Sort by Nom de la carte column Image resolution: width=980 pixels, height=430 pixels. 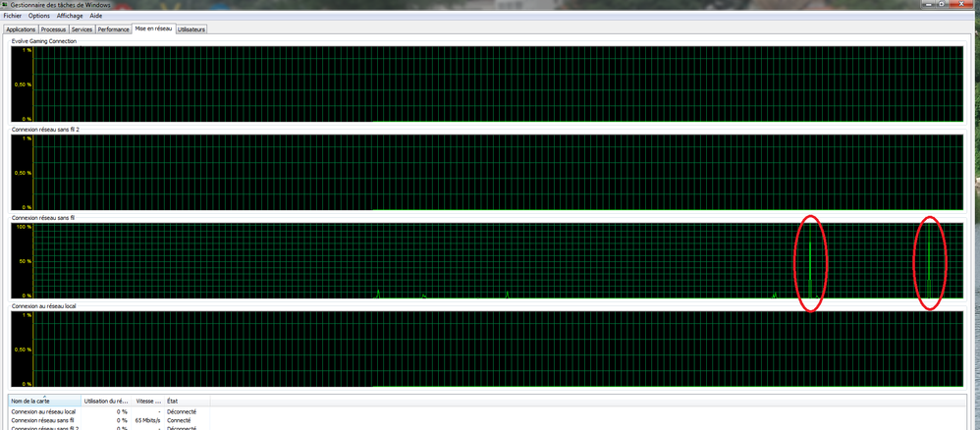(45, 401)
